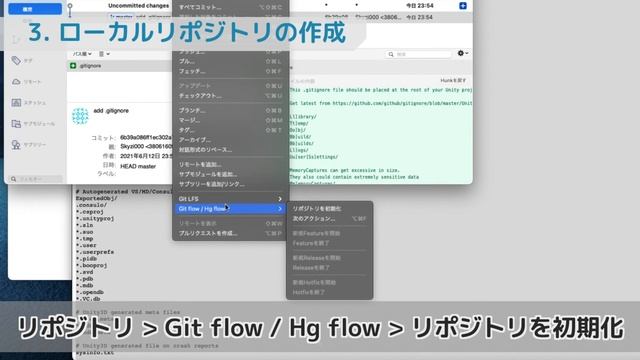Screen dimensions: 640x360
Task: Click the greyed リモートを表示 menu entry
Action: (x=230, y=223)
